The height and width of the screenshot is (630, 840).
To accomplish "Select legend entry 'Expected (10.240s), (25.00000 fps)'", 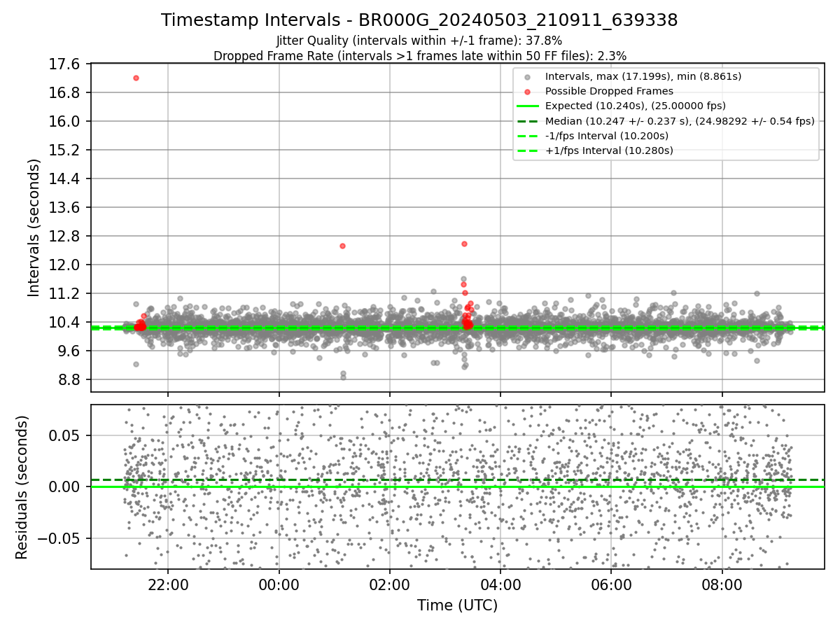I will (x=635, y=106).
